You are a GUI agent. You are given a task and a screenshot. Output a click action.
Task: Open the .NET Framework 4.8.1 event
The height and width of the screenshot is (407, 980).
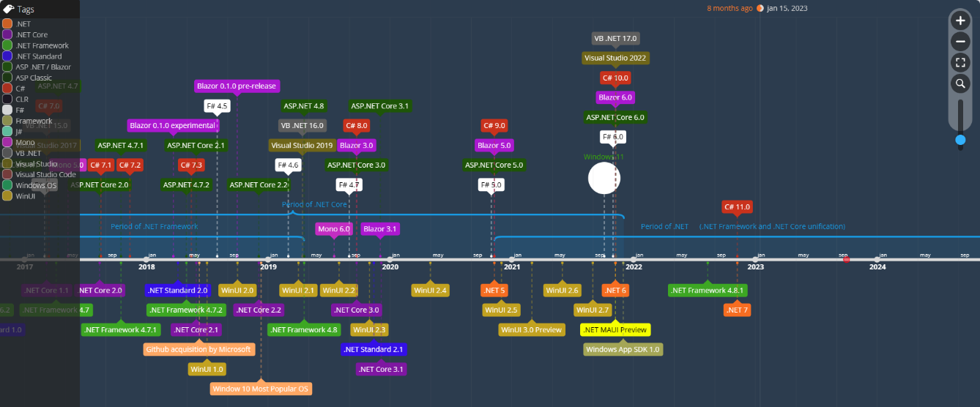pyautogui.click(x=708, y=291)
